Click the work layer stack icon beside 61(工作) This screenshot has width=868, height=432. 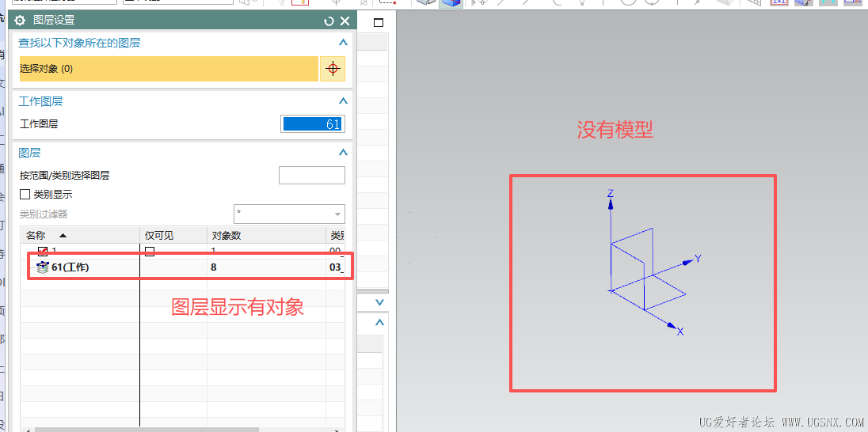pyautogui.click(x=43, y=267)
